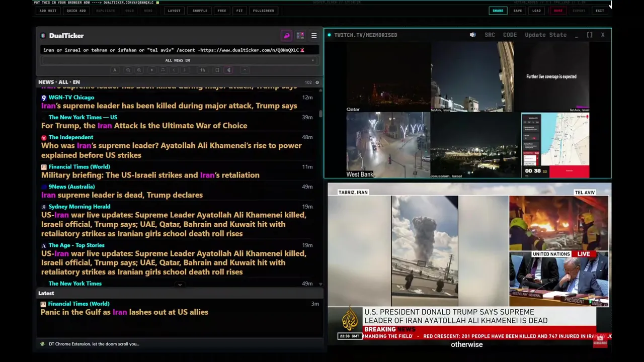Click the LOAD button
This screenshot has width=644, height=362.
pos(537,11)
